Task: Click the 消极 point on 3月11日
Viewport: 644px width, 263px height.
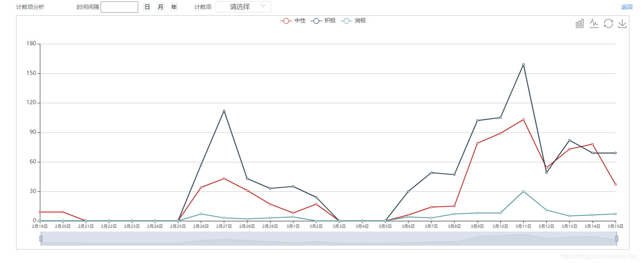Action: click(x=524, y=191)
